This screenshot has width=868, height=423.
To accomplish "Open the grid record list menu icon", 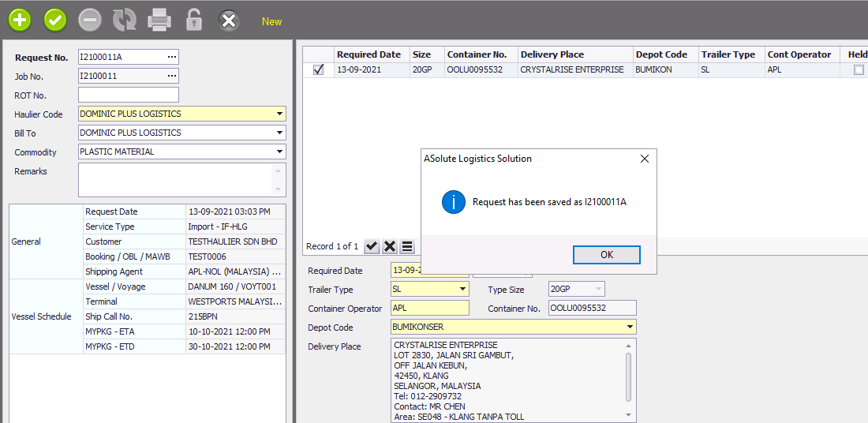I will (x=407, y=246).
